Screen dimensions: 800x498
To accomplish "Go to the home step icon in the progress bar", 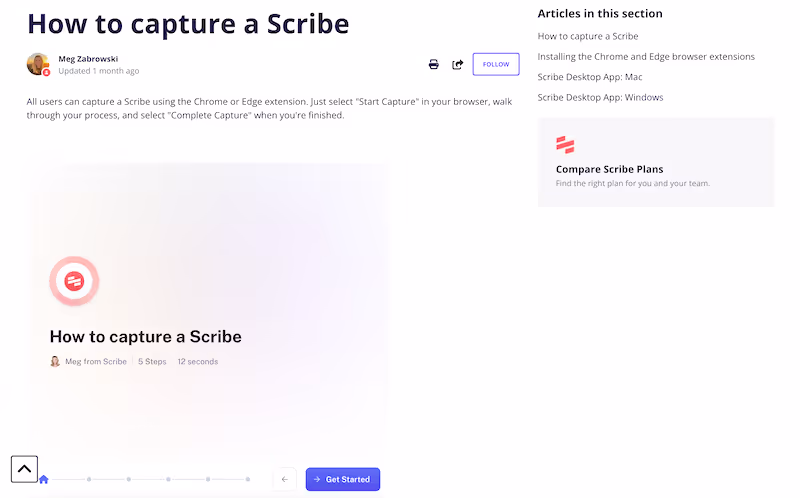I will point(44,479).
